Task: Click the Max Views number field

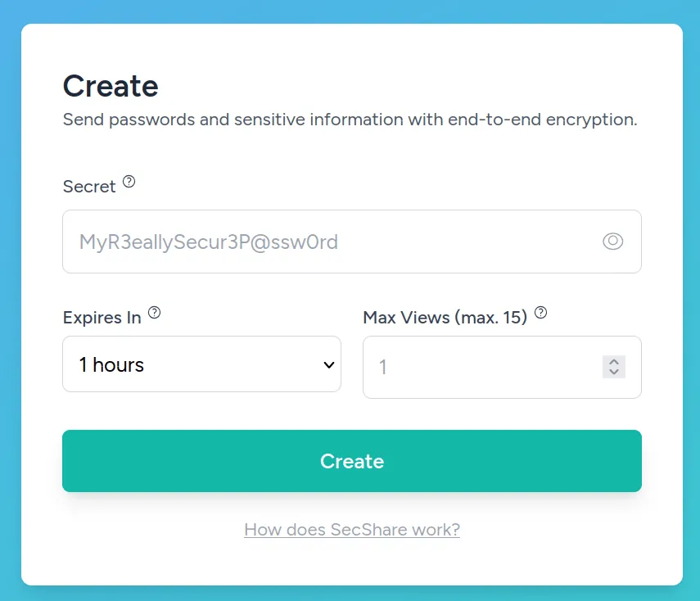Action: (x=483, y=367)
